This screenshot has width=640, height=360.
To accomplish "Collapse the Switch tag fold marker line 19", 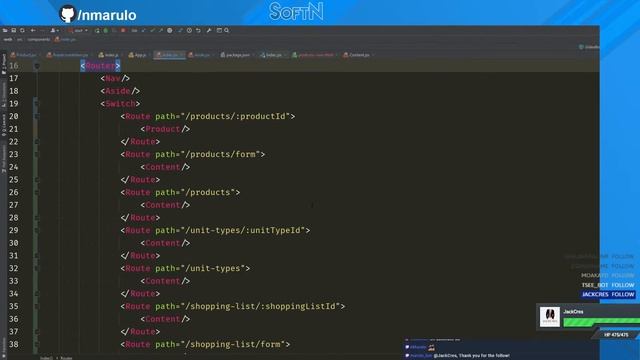I will click(x=36, y=104).
